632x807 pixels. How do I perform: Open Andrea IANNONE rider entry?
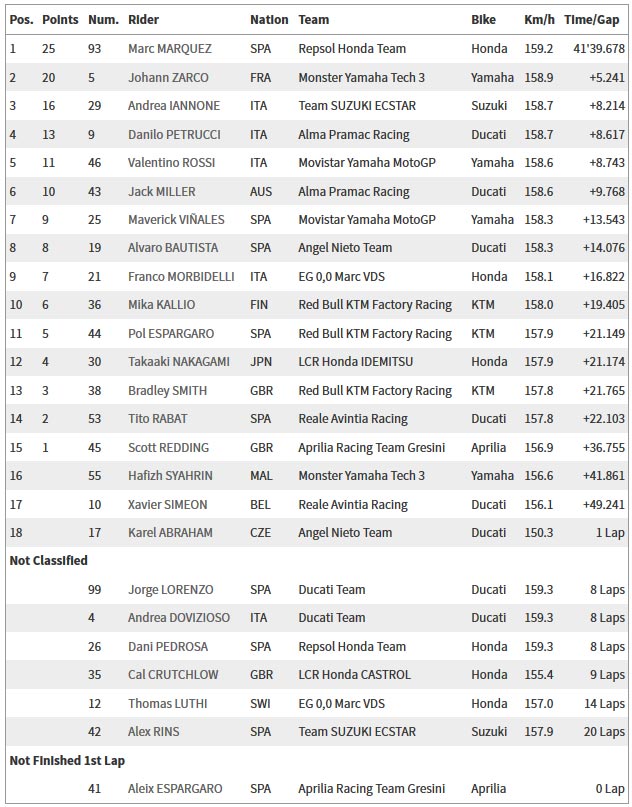point(174,106)
